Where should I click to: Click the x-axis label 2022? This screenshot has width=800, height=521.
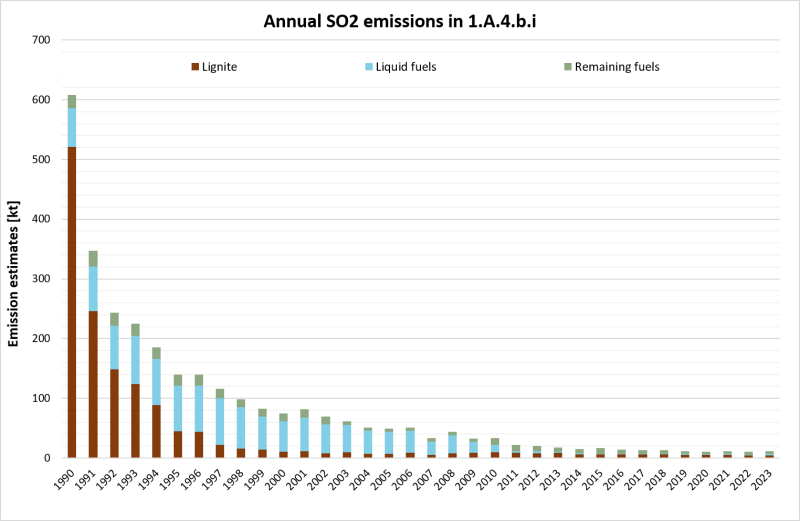pos(742,479)
